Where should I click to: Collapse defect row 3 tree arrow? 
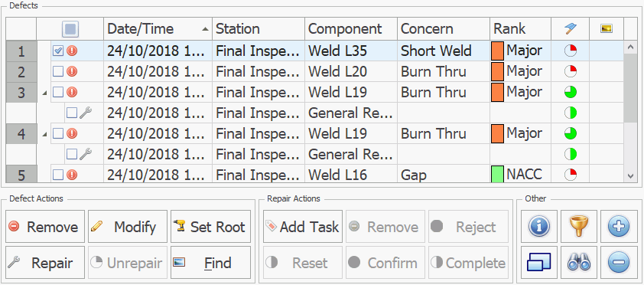tap(45, 93)
